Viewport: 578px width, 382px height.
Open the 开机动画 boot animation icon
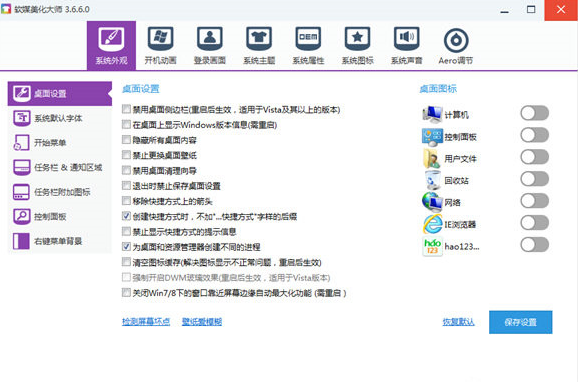point(160,45)
